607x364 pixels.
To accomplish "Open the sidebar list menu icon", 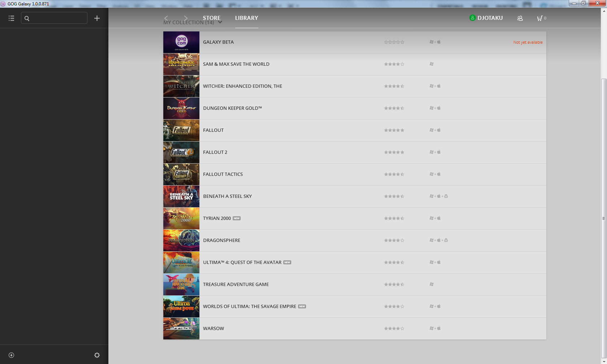I will pyautogui.click(x=12, y=18).
